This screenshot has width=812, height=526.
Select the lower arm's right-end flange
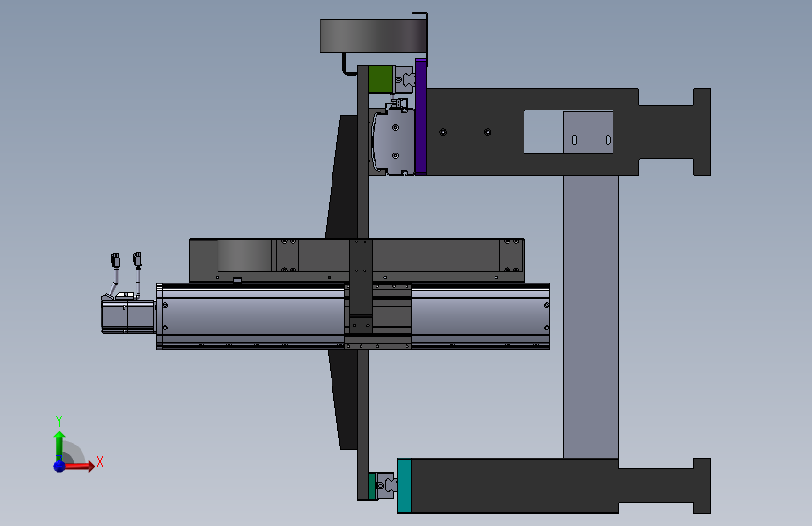point(701,486)
